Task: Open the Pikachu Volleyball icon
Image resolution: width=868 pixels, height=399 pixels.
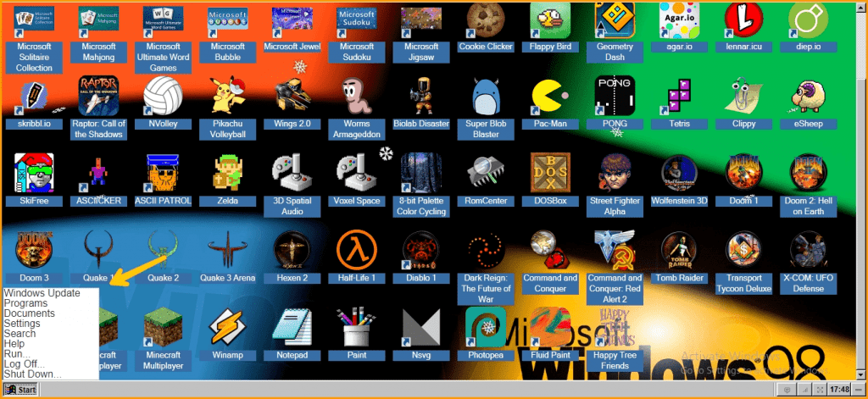Action: [227, 96]
